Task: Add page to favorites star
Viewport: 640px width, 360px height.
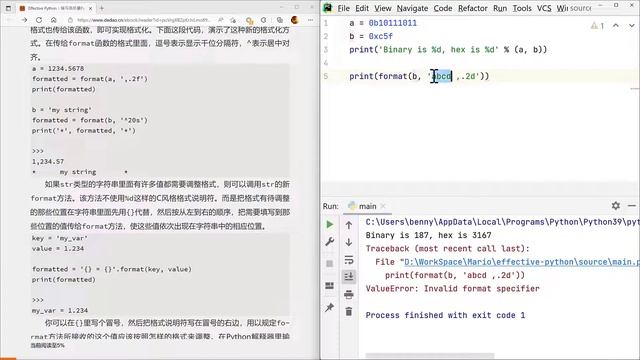Action: 233,20
